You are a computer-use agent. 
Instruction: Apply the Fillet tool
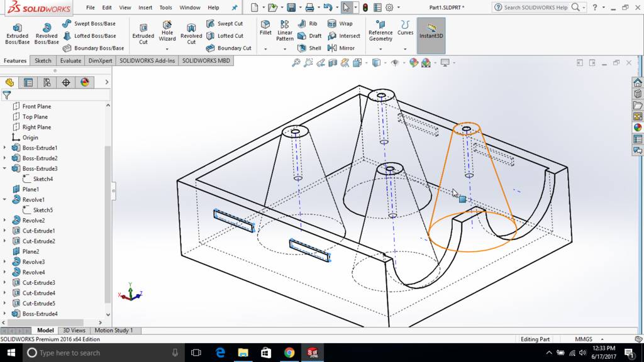(x=265, y=28)
